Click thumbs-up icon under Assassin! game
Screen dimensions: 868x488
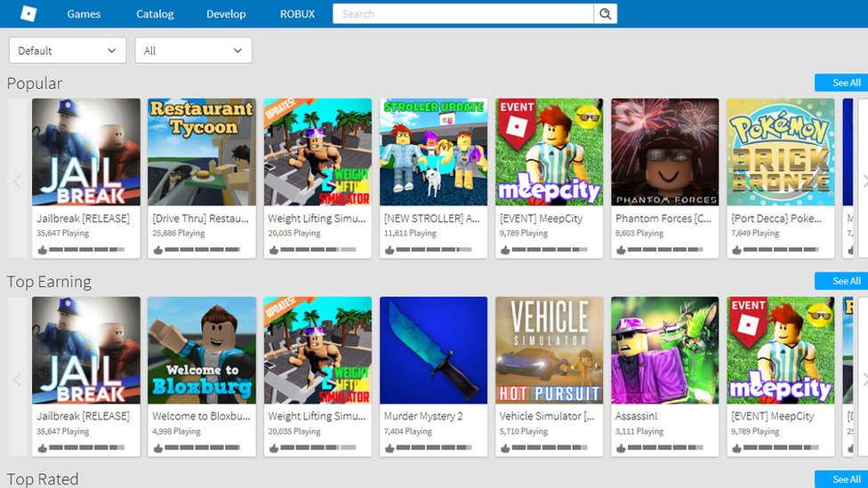(621, 448)
